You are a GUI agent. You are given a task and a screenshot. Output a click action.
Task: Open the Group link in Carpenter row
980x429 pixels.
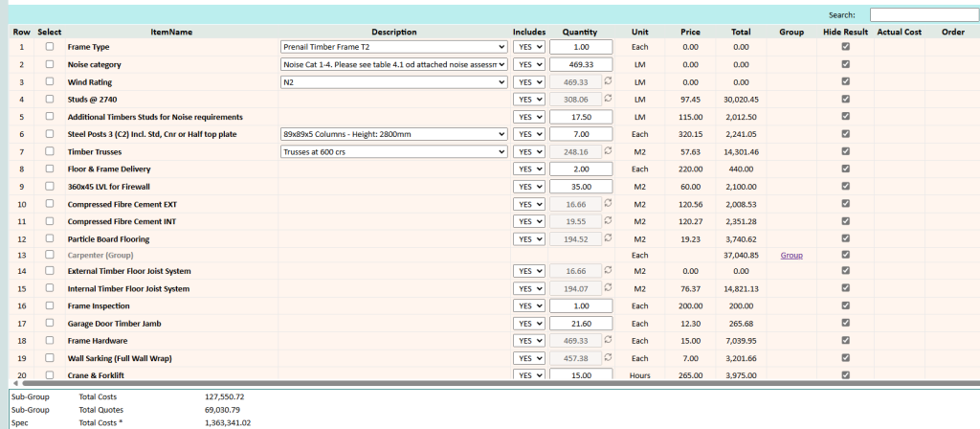click(x=791, y=256)
